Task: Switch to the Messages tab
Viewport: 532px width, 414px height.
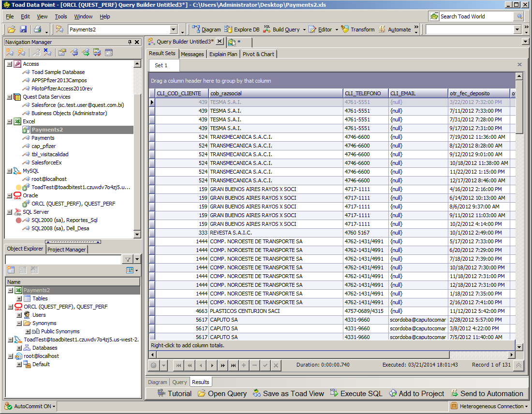Action: (x=192, y=54)
